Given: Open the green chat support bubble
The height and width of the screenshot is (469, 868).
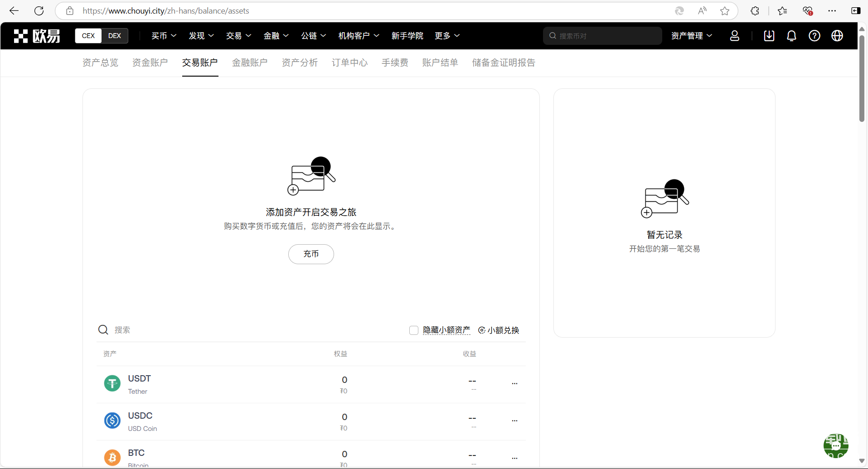Looking at the screenshot, I should (x=835, y=445).
